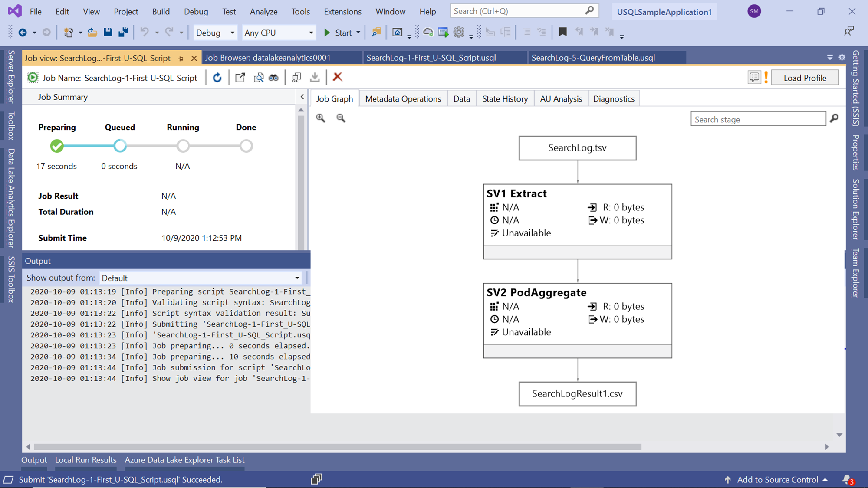Image resolution: width=868 pixels, height=488 pixels.
Task: Click the red X cancel job icon
Action: 337,77
